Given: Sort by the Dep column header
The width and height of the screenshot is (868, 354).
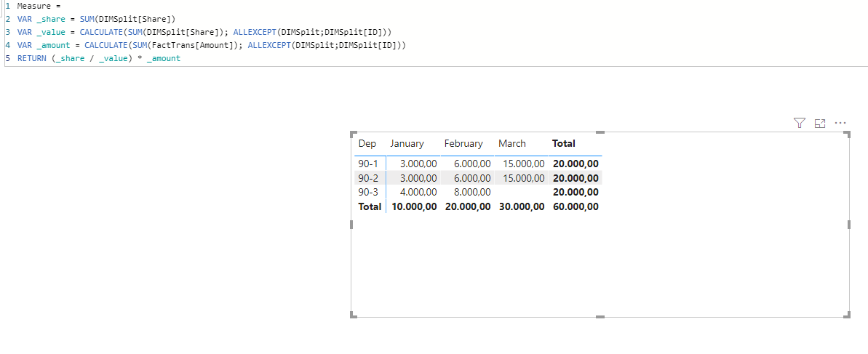Looking at the screenshot, I should tap(367, 144).
